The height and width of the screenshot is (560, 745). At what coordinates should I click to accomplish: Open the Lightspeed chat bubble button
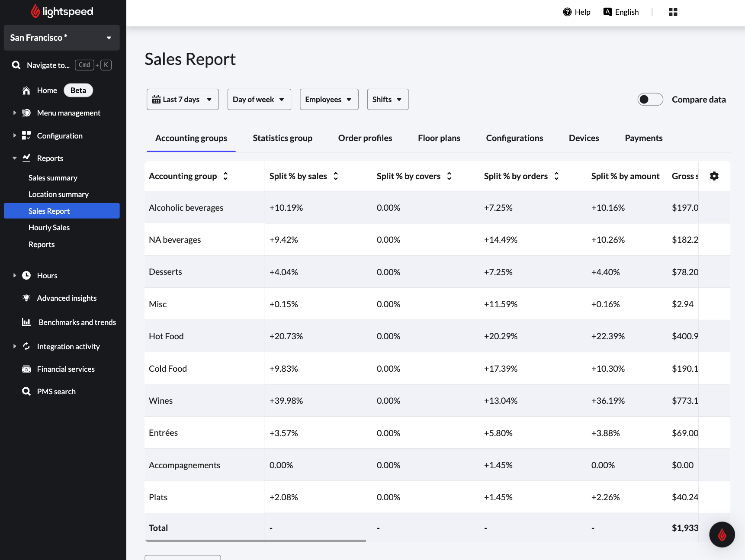point(722,534)
